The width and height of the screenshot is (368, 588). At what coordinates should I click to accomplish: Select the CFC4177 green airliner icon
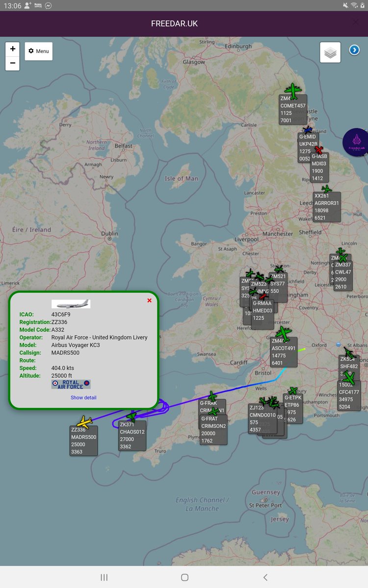(349, 378)
